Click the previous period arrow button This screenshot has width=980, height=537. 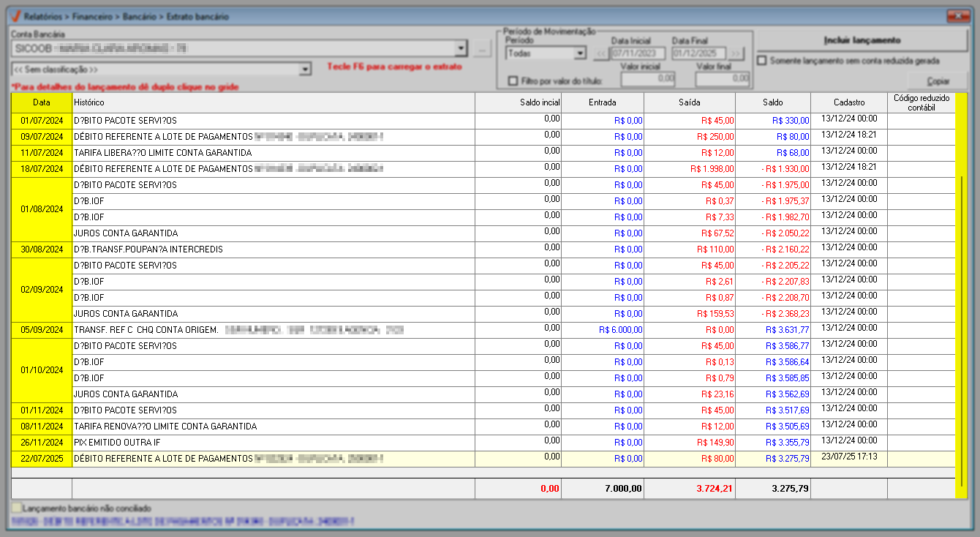click(600, 53)
